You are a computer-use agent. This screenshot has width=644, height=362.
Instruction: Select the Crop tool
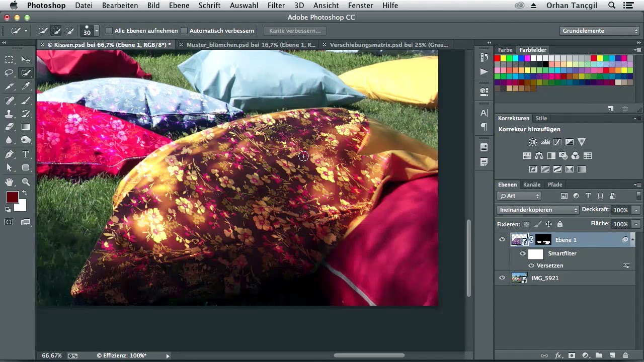(9, 86)
